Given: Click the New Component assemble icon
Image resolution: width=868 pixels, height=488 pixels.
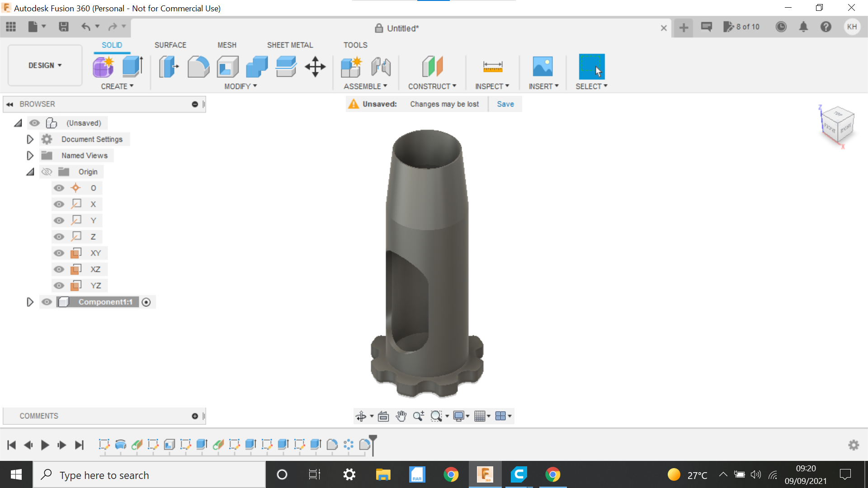Looking at the screenshot, I should pos(351,67).
